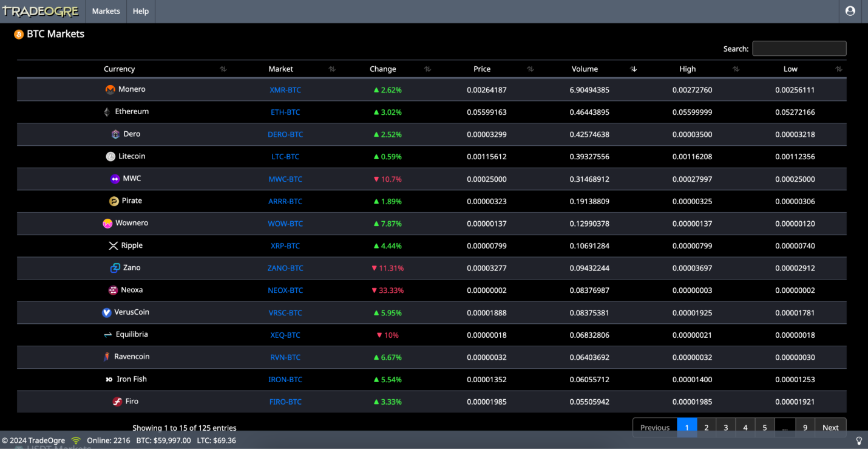
Task: Click the VerusCoin coin icon
Action: click(106, 312)
